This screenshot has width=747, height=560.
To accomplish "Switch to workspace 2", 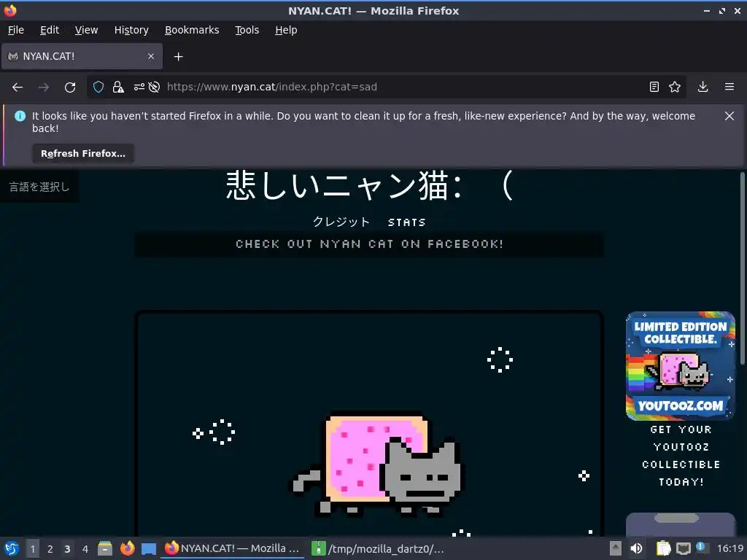I will [50, 548].
